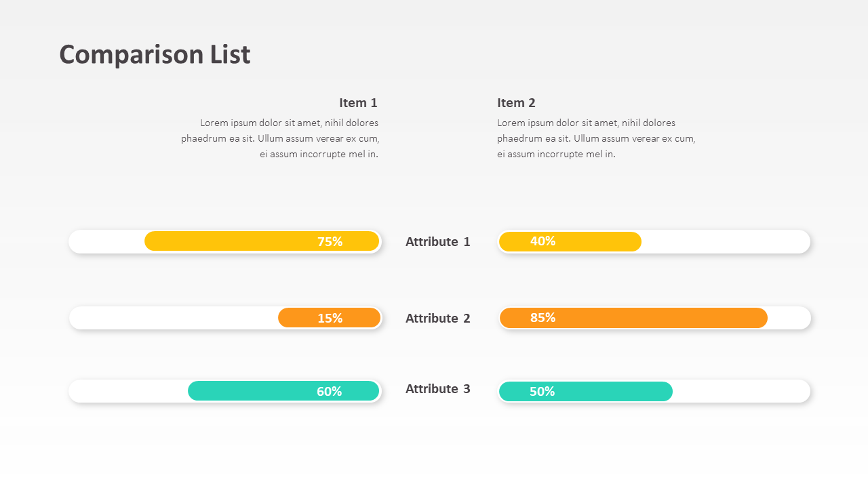Viewport: 868px width, 488px height.
Task: Select the "Attribute 2" label
Action: click(437, 319)
